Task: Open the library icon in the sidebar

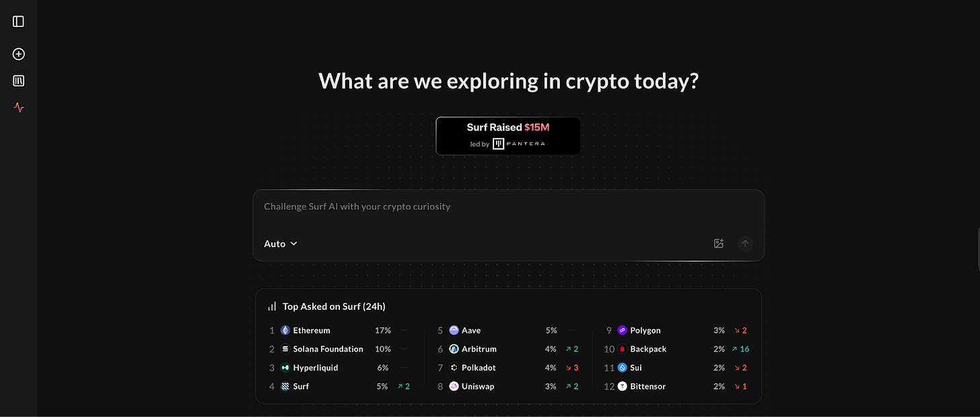Action: click(18, 80)
